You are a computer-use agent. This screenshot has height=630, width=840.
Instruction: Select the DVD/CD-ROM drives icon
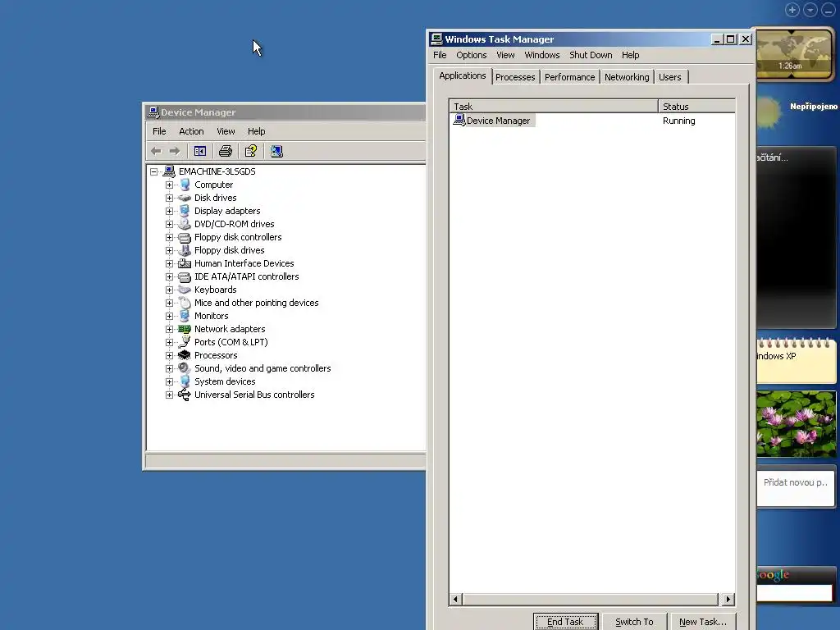pos(185,224)
